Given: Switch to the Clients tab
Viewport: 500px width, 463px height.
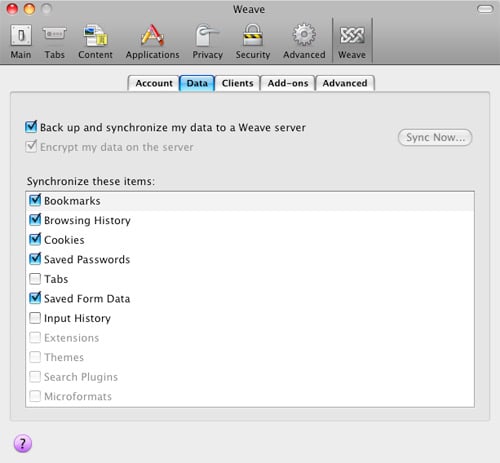Looking at the screenshot, I should coord(237,83).
